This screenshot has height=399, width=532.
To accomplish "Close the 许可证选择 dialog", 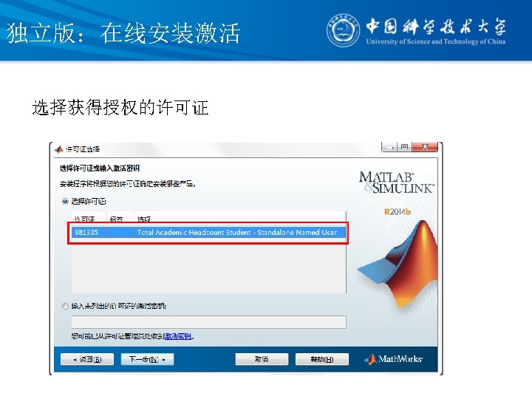I will 425,147.
